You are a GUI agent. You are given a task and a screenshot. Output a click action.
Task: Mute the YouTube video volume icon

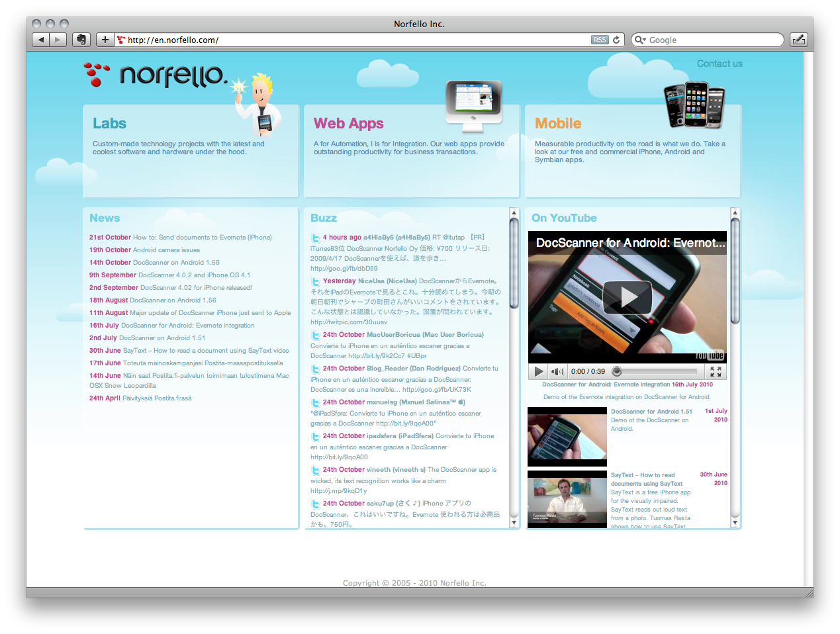coord(557,371)
